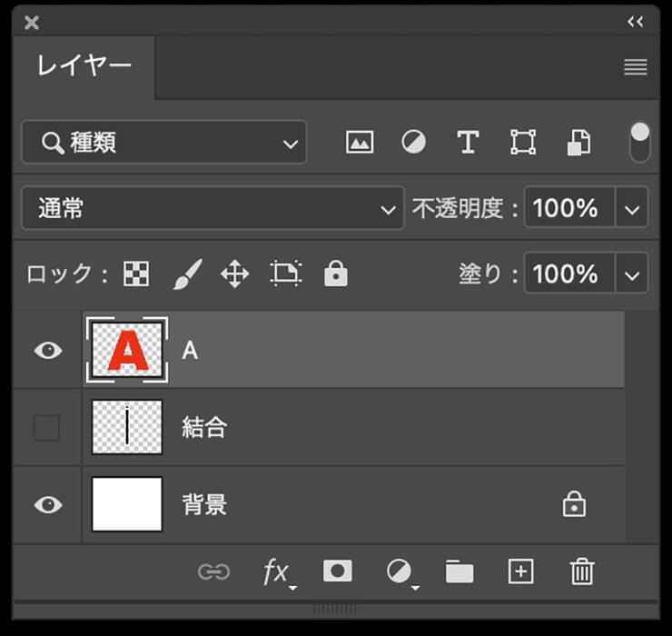Select the 背景 layer thumbnail
The width and height of the screenshot is (672, 636).
(127, 504)
